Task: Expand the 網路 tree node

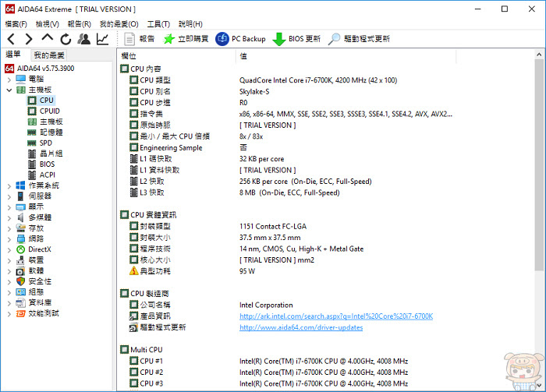Action: (9, 239)
